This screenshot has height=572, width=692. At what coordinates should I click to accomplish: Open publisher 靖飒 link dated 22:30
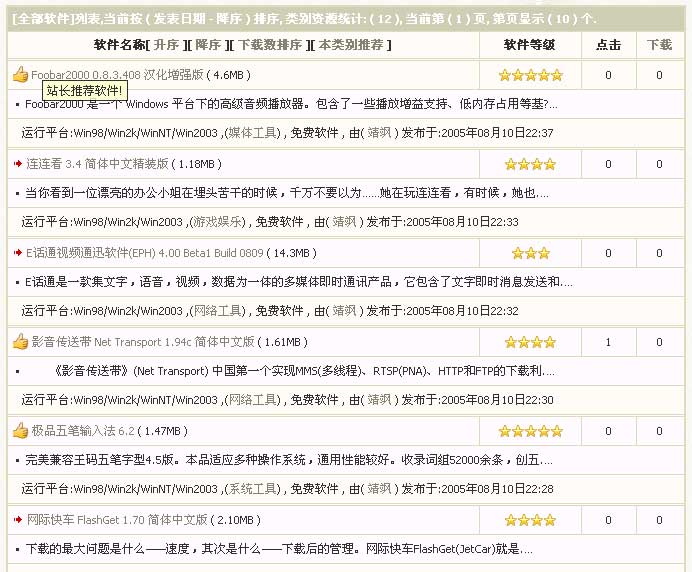coord(380,399)
